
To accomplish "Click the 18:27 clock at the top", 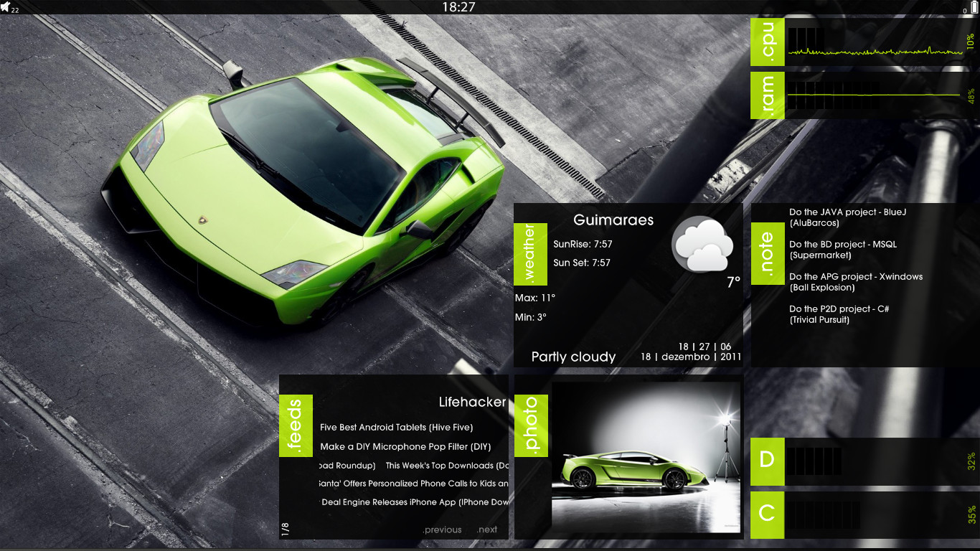I will (461, 7).
